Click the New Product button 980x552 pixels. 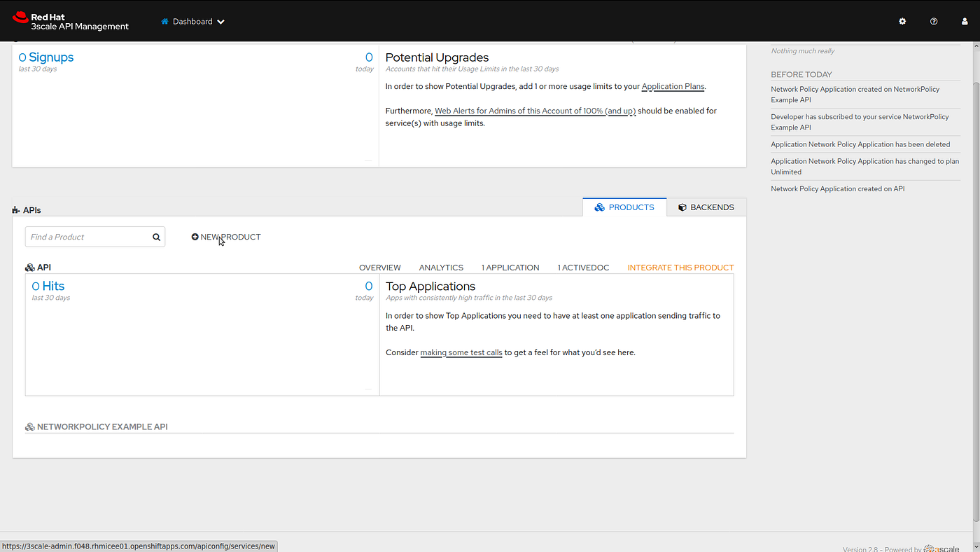point(226,237)
